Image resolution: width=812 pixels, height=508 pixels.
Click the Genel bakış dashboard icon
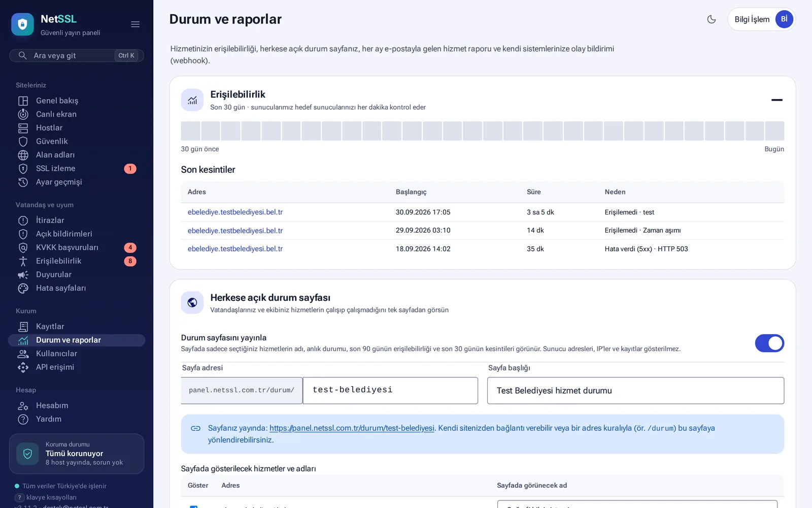click(23, 101)
